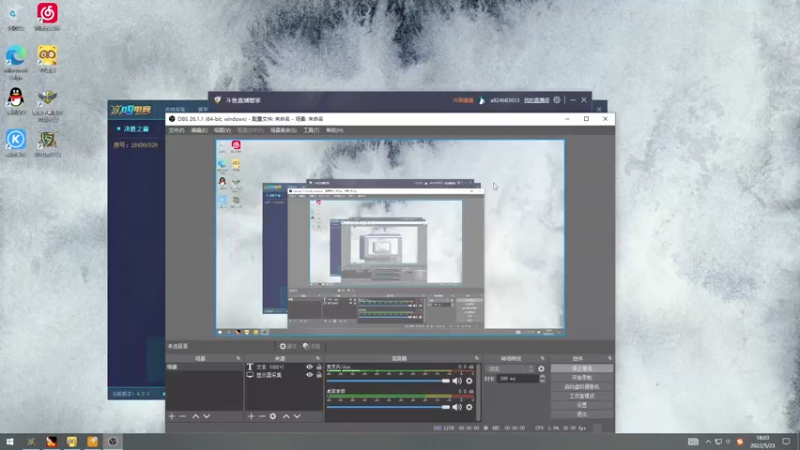The image size is (800, 450).
Task: Mute the microphone channel speaker icon
Action: [457, 381]
